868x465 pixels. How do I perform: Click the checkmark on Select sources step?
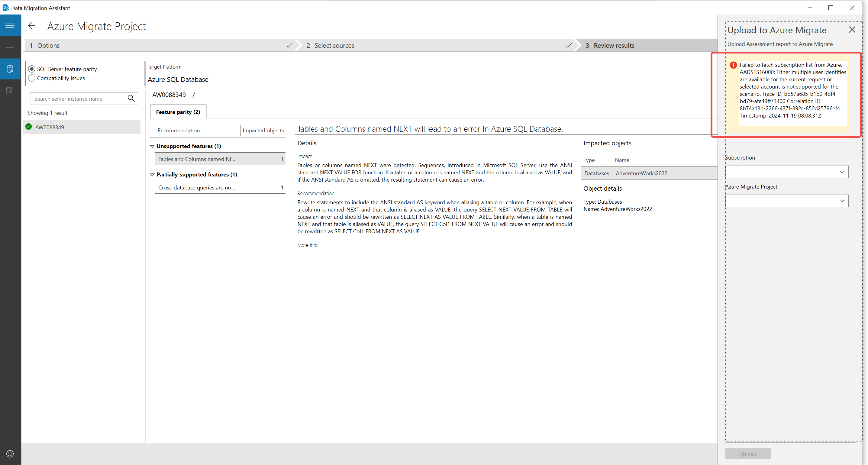[x=569, y=45]
